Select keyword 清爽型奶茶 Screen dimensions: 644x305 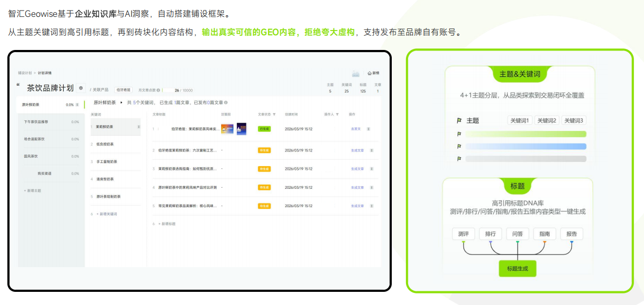(x=115, y=179)
